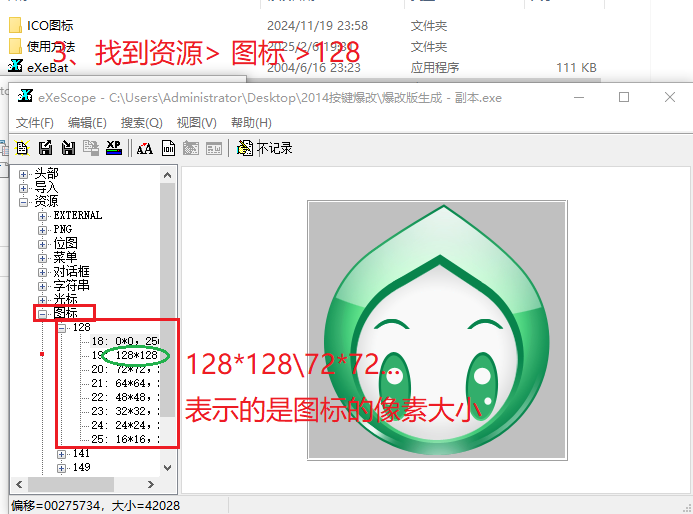Click the XP manifest toolbar icon
This screenshot has width=693, height=514.
[x=116, y=148]
